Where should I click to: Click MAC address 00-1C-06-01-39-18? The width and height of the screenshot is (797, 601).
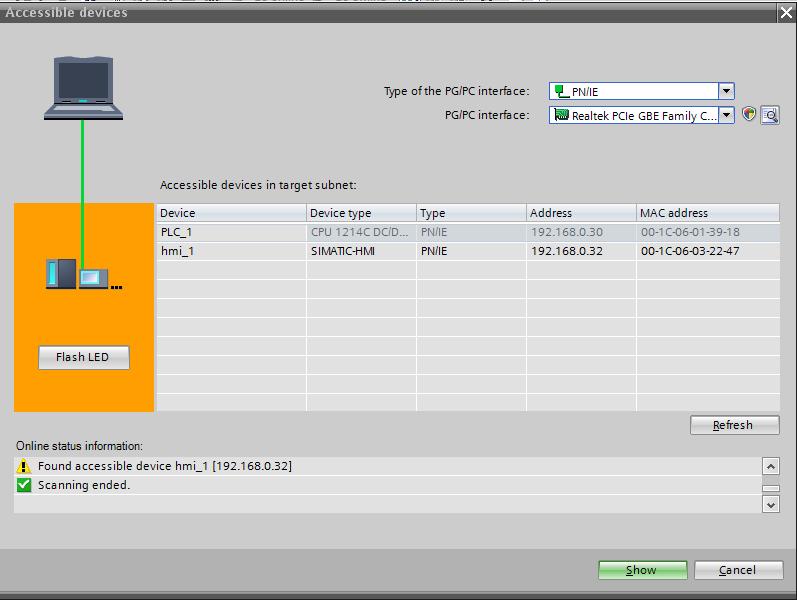(708, 232)
